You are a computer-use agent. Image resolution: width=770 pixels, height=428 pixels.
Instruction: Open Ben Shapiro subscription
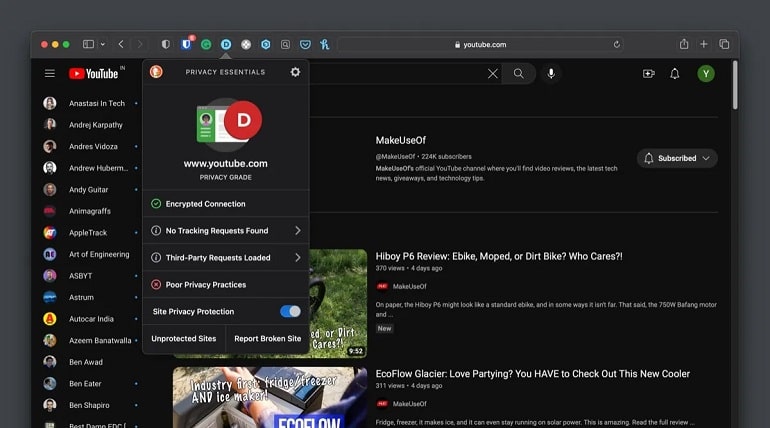(x=91, y=405)
